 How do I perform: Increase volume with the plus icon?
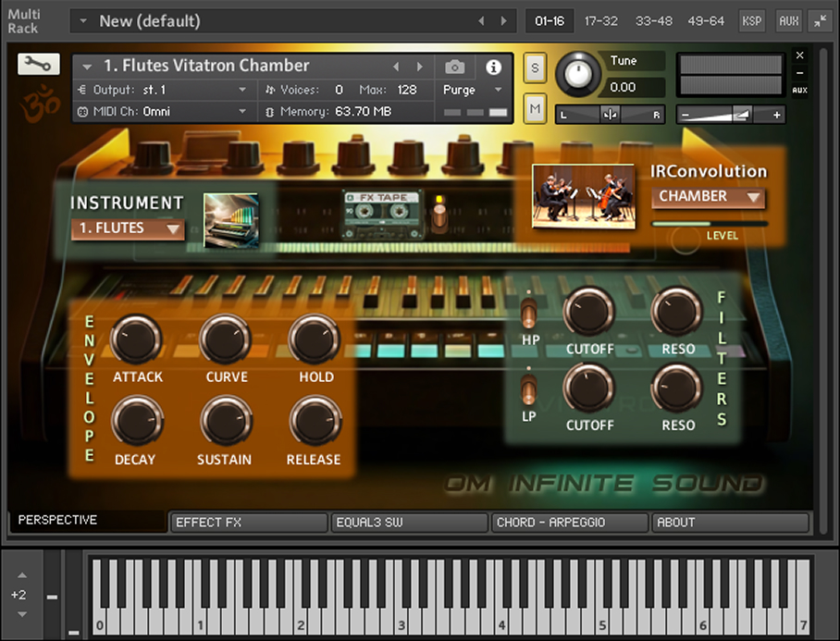tap(776, 115)
